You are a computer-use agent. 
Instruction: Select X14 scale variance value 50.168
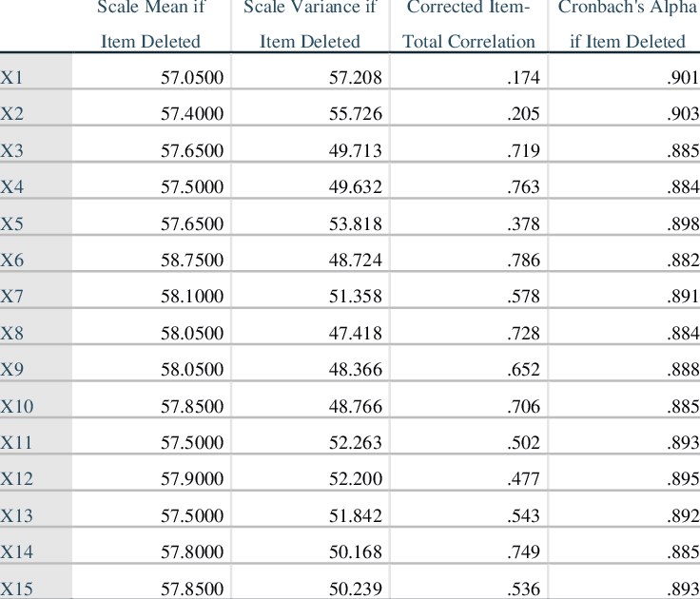pyautogui.click(x=356, y=552)
